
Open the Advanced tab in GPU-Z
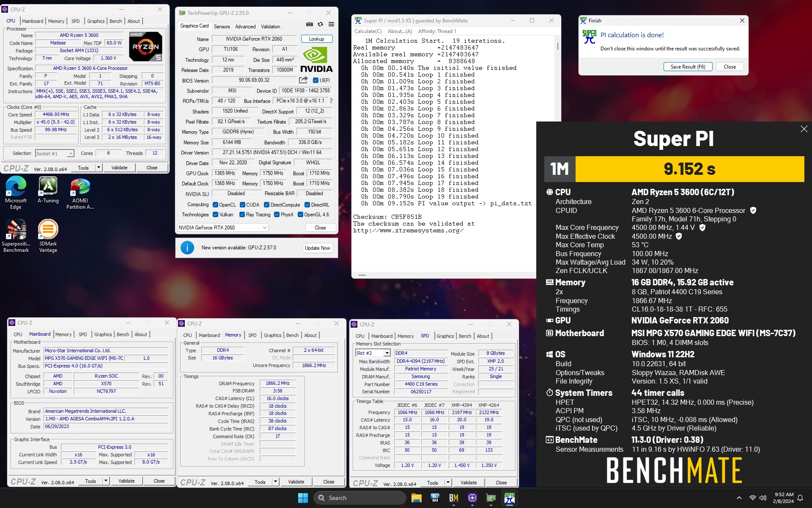pyautogui.click(x=245, y=26)
